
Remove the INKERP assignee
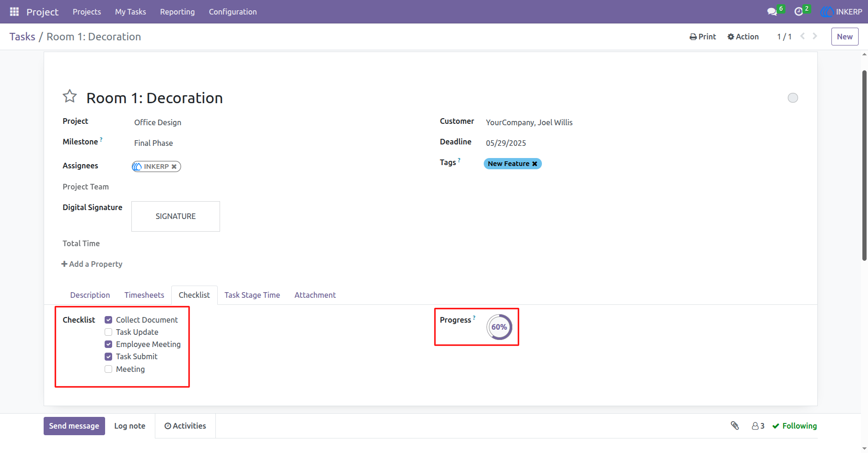pos(174,166)
